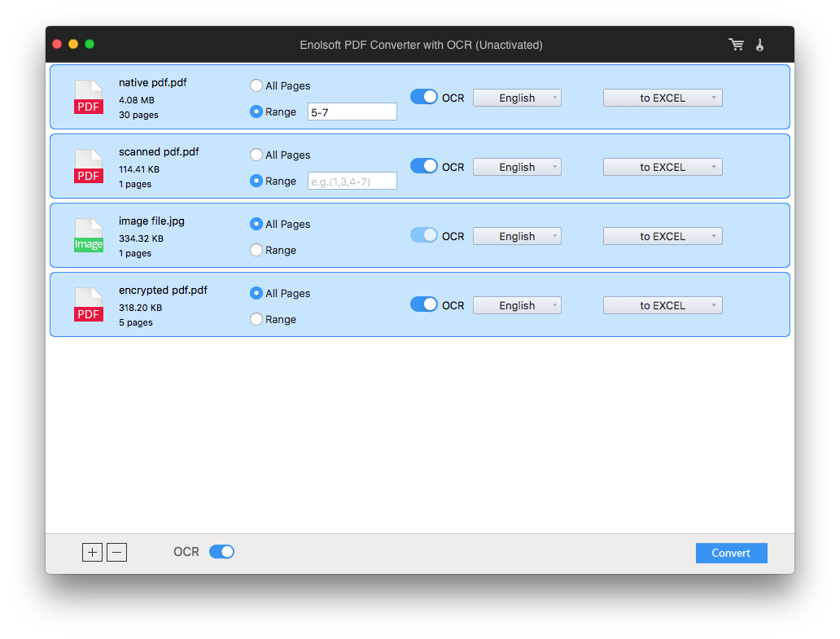840x639 pixels.
Task: Click the plus icon to add files
Action: [92, 552]
